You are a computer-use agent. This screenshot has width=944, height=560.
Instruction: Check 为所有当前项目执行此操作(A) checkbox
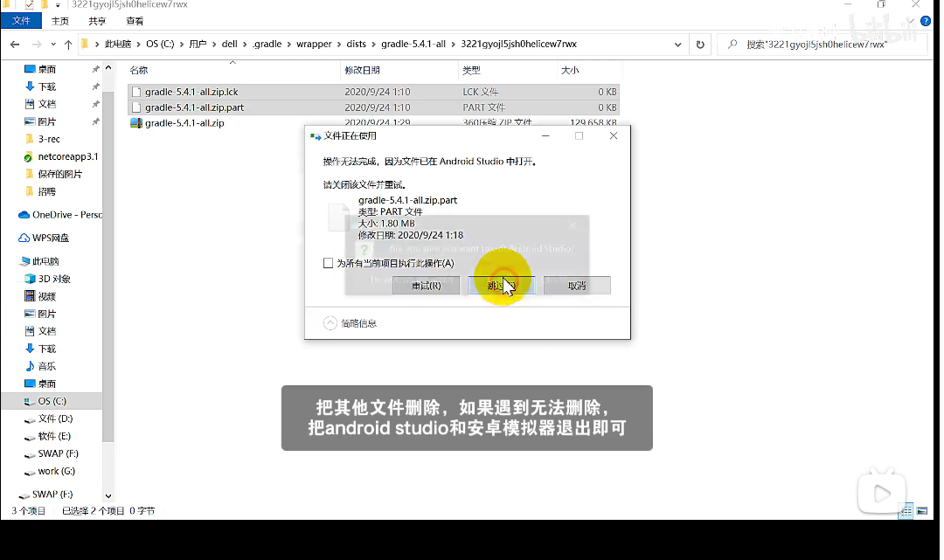click(328, 263)
